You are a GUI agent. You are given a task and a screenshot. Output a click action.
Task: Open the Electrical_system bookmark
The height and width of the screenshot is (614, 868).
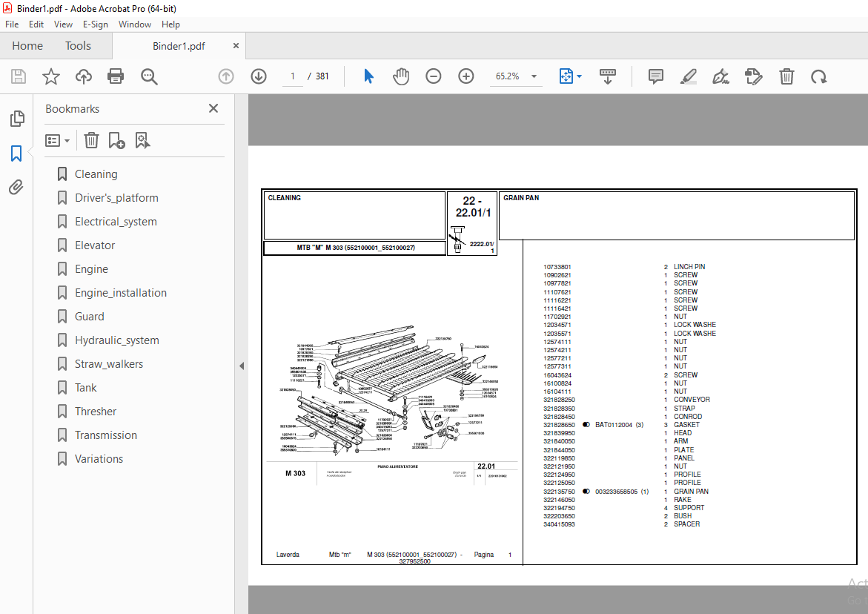[116, 222]
